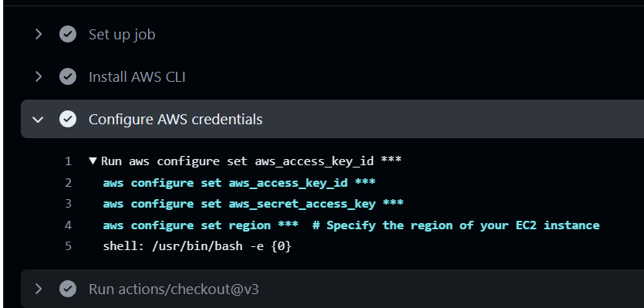Screen dimensions: 644x308
Task: Click the Run actions/checkout@v3 success checkmark icon
Action: [68, 289]
